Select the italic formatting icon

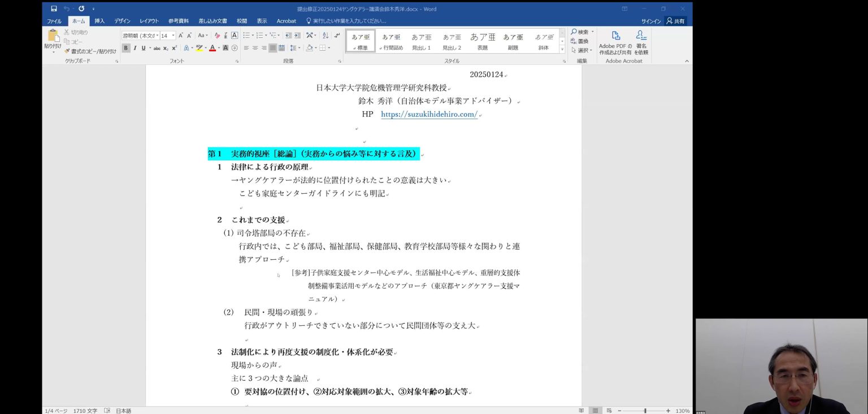134,47
